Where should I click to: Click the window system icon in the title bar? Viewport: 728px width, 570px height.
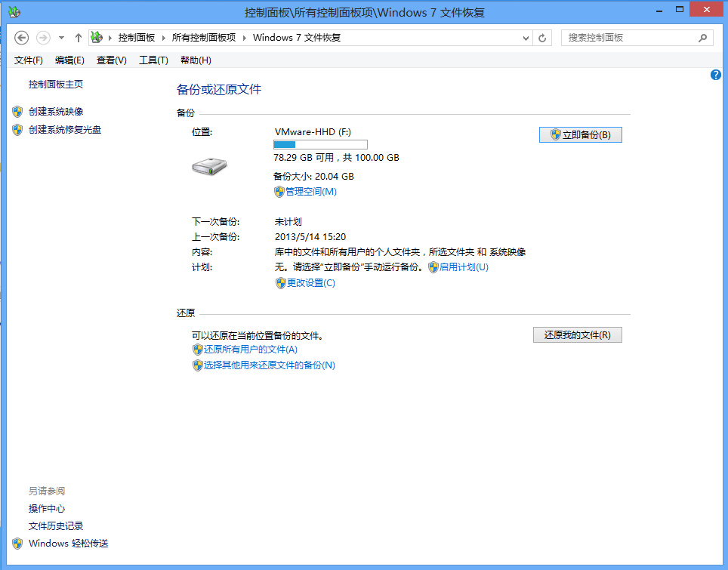14,12
